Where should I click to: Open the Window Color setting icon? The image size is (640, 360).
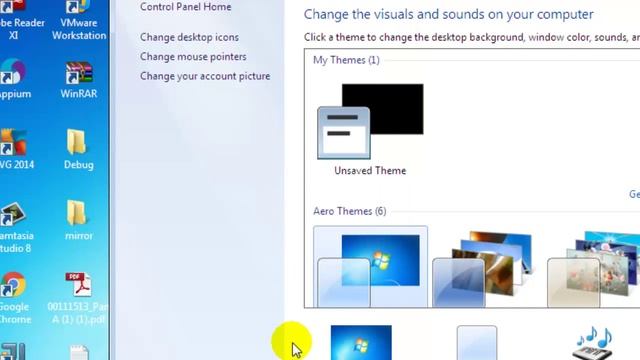pyautogui.click(x=477, y=342)
